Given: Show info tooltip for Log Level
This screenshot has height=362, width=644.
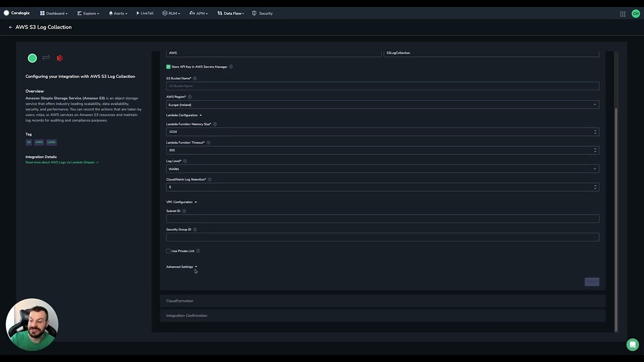Looking at the screenshot, I should [x=185, y=161].
